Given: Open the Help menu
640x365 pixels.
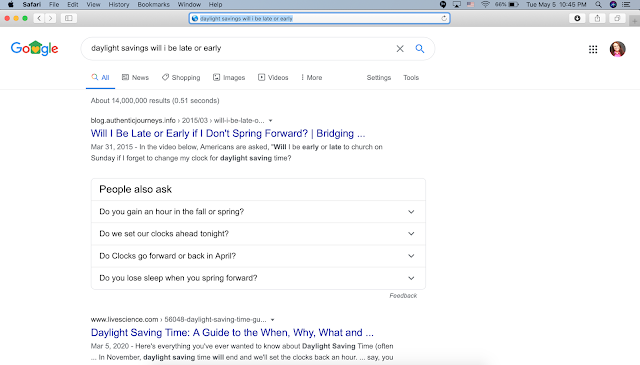Looking at the screenshot, I should (x=216, y=4).
